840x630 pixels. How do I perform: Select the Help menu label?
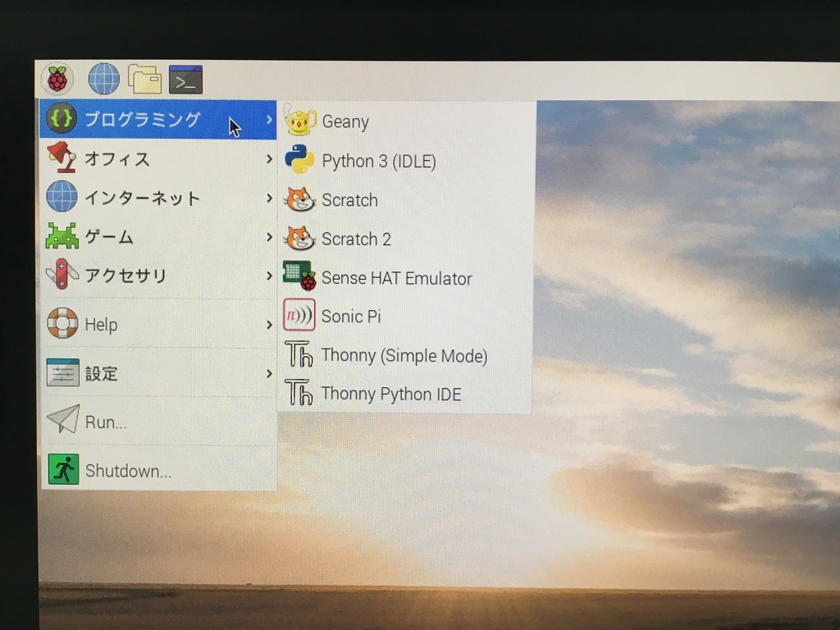101,325
